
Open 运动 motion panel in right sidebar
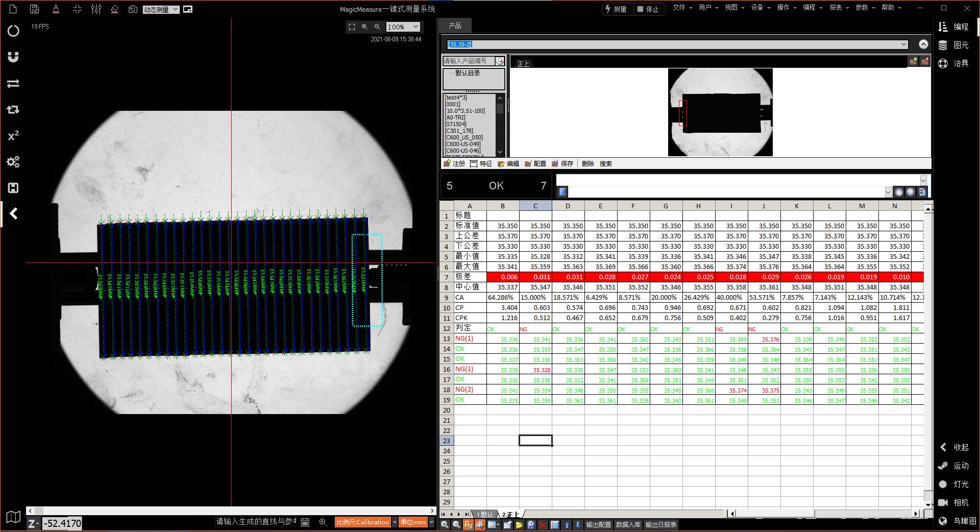[x=953, y=466]
